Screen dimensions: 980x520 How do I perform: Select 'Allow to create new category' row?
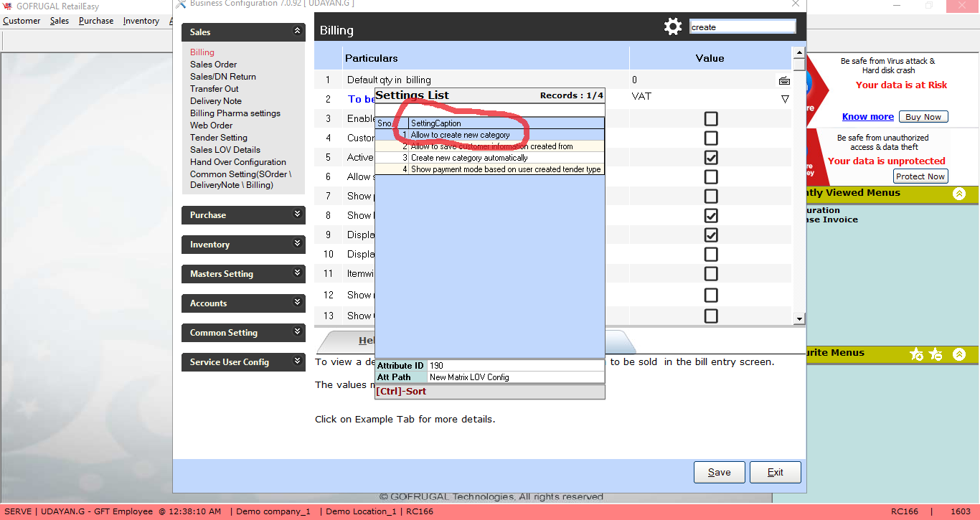(490, 135)
